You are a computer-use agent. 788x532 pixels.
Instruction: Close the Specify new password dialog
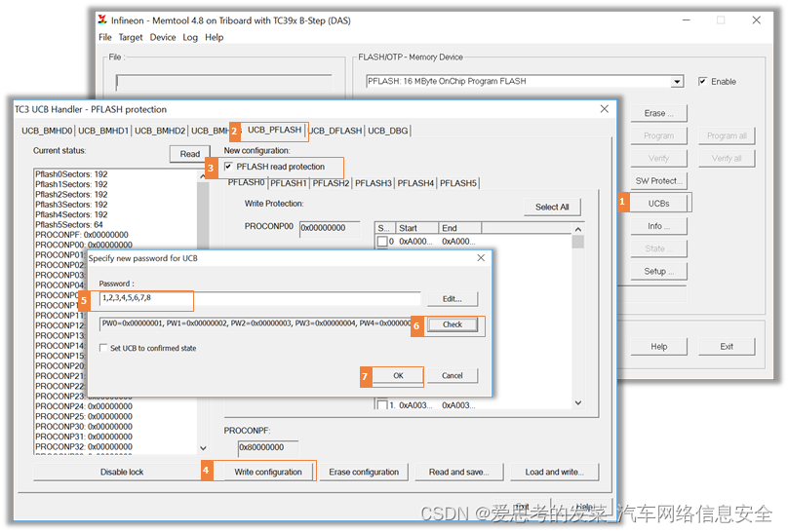(481, 257)
